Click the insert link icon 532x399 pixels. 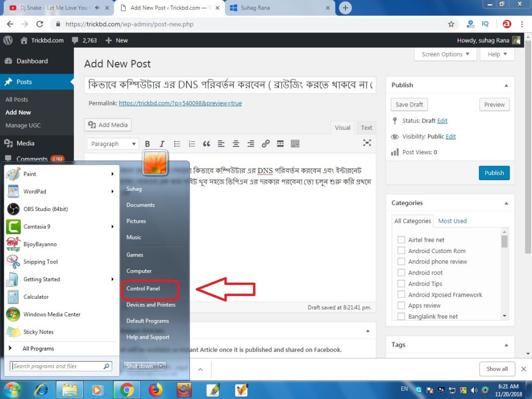265,144
